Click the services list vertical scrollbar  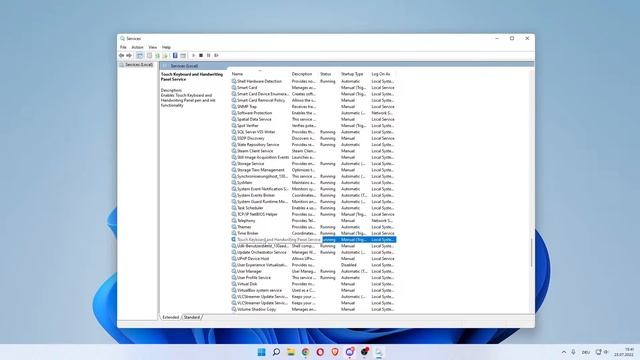point(531,252)
